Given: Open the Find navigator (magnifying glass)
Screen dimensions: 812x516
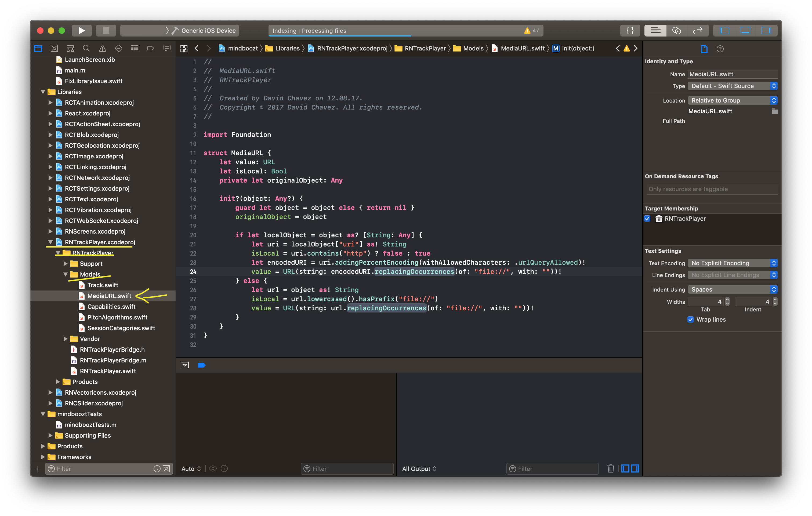Looking at the screenshot, I should 86,48.
